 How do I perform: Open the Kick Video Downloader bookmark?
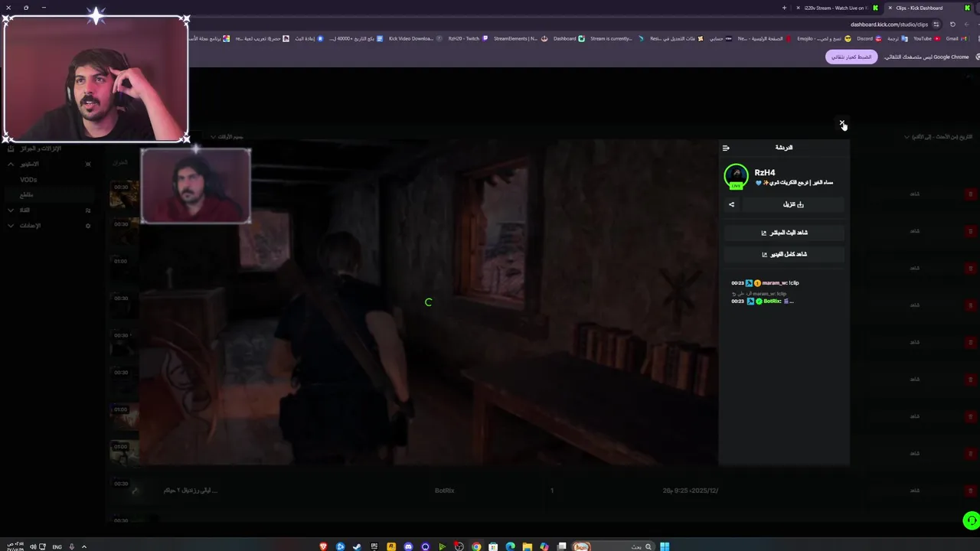tap(415, 39)
